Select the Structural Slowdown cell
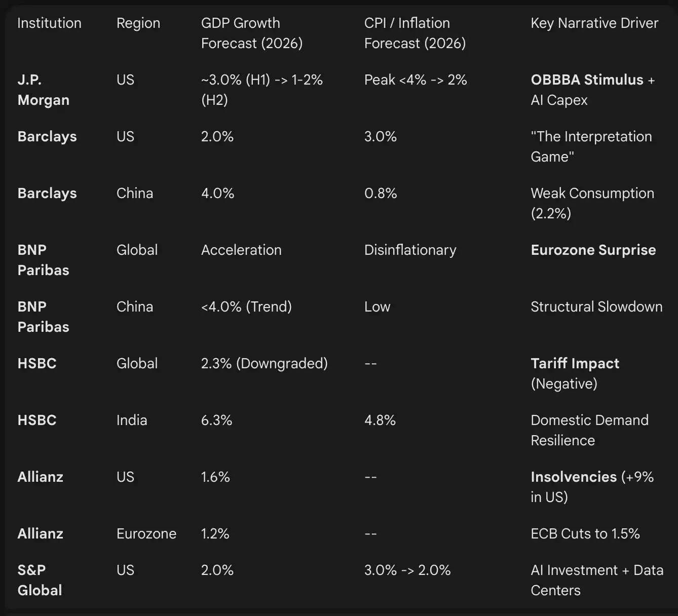The width and height of the screenshot is (678, 616). click(596, 307)
